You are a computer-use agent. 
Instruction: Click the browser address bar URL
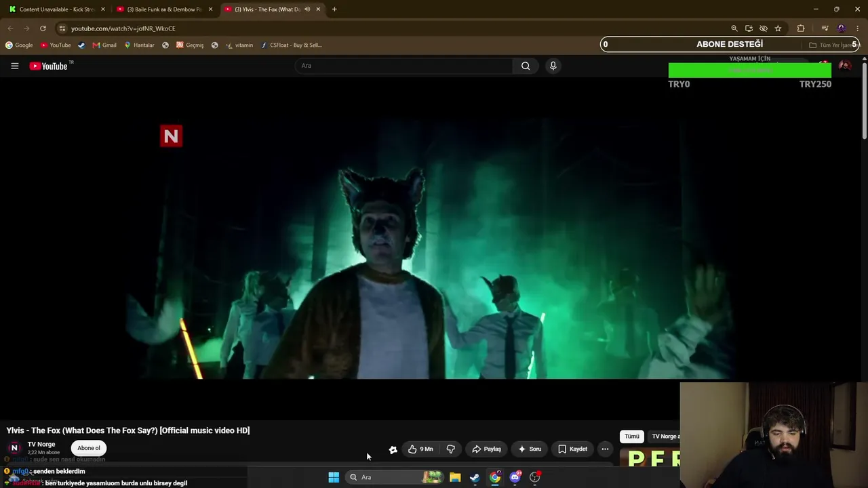(123, 28)
